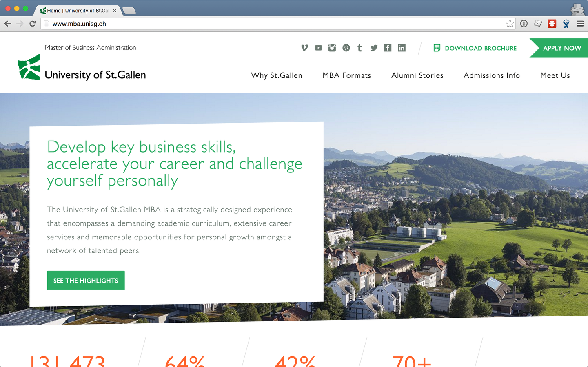Reload the page with refresh icon
588x367 pixels.
coord(32,24)
